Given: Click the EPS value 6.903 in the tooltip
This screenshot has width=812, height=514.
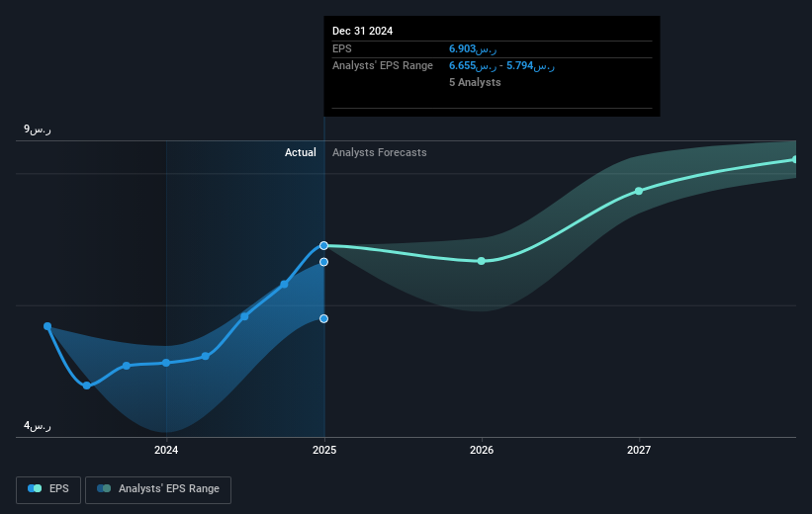Looking at the screenshot, I should pos(473,48).
